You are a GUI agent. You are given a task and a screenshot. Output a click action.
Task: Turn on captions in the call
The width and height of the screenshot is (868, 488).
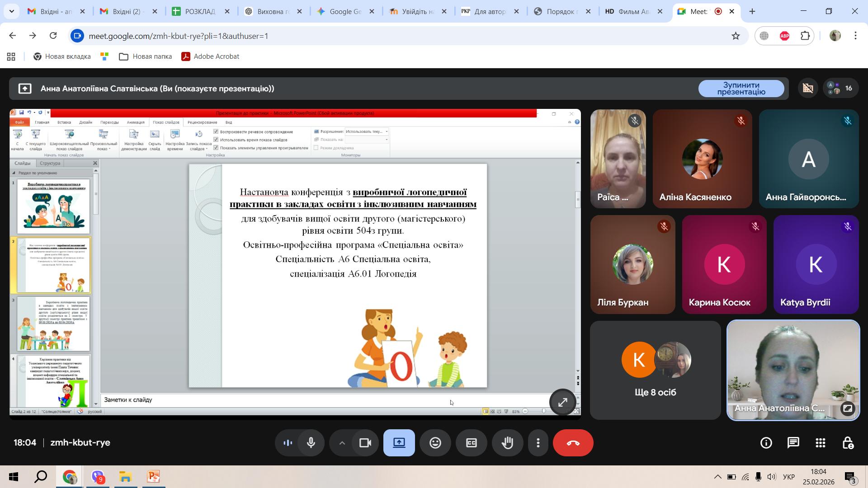472,443
